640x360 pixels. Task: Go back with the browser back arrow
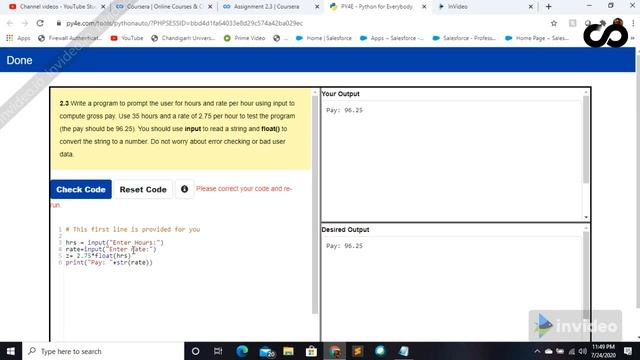(x=10, y=23)
